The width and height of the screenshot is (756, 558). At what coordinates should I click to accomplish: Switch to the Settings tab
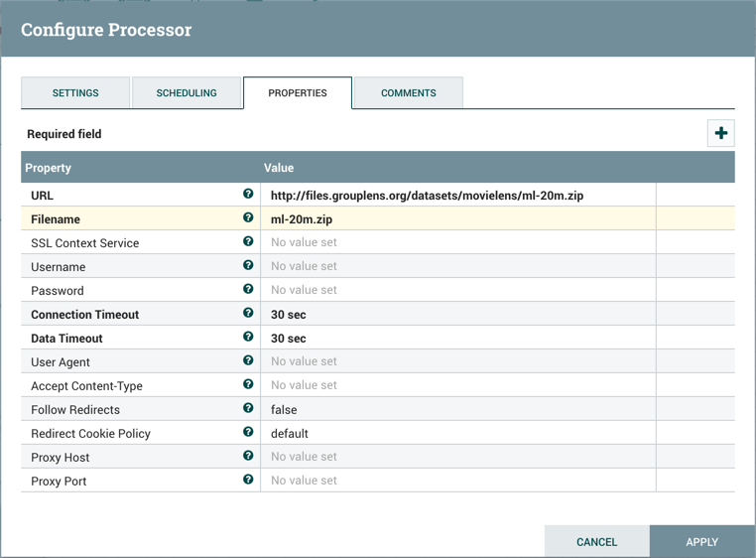pos(75,93)
